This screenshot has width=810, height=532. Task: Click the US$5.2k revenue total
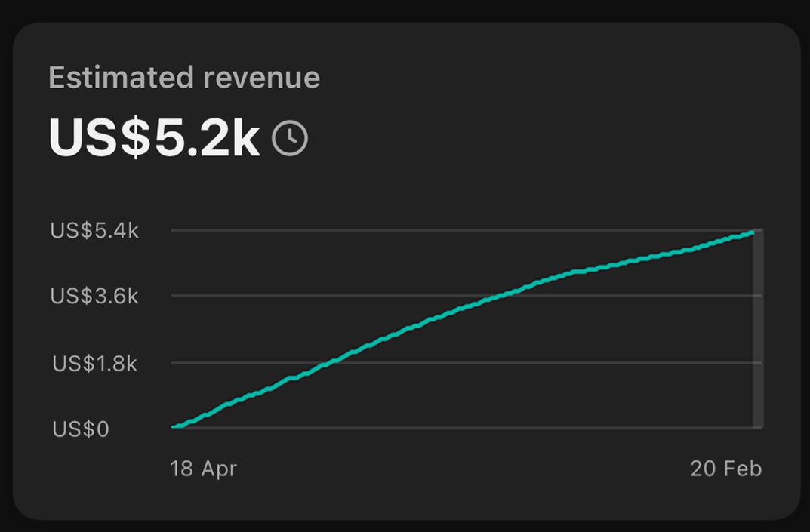pos(154,138)
